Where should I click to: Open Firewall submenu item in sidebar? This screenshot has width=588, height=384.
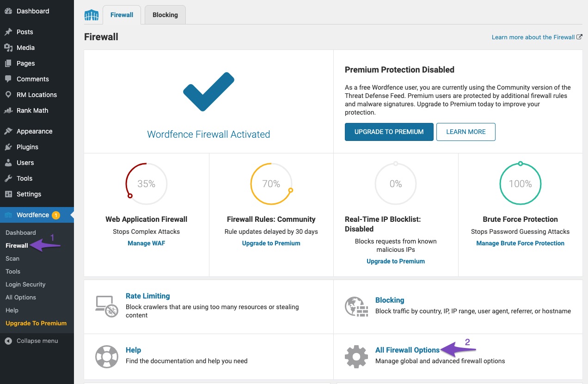17,245
